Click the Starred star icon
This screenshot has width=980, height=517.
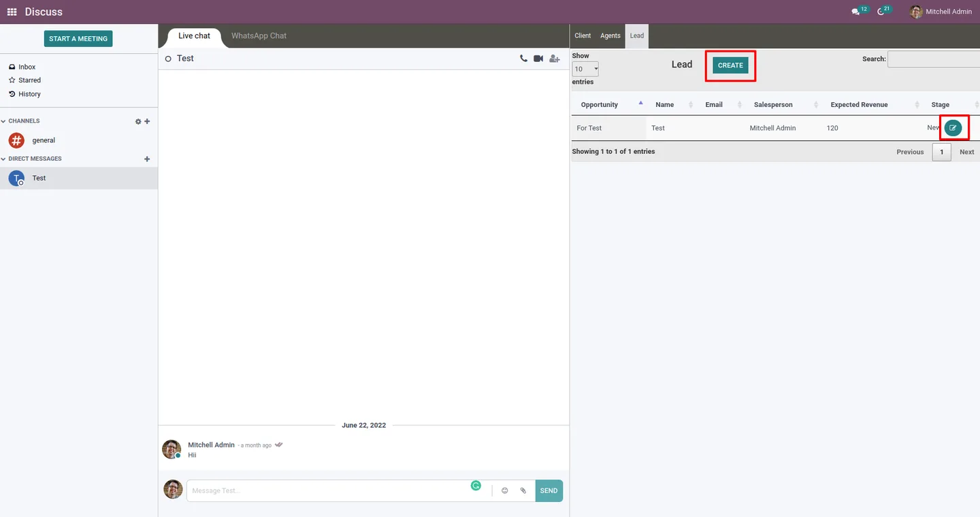[x=12, y=80]
